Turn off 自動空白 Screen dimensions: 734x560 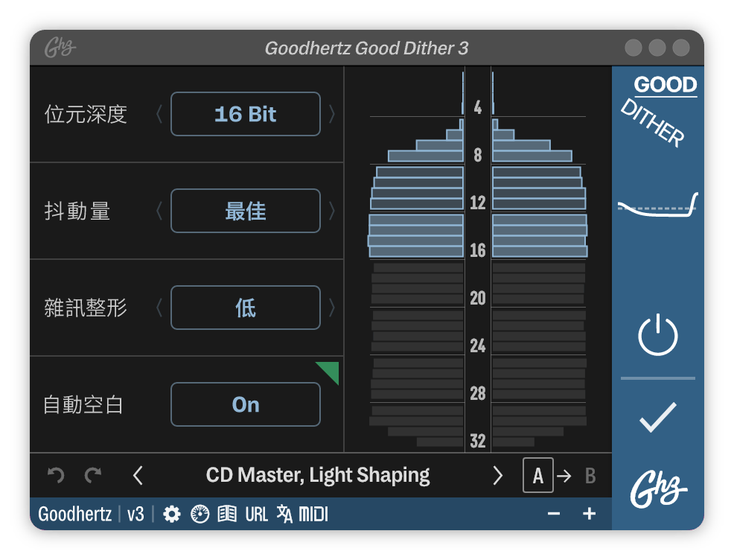pos(246,404)
